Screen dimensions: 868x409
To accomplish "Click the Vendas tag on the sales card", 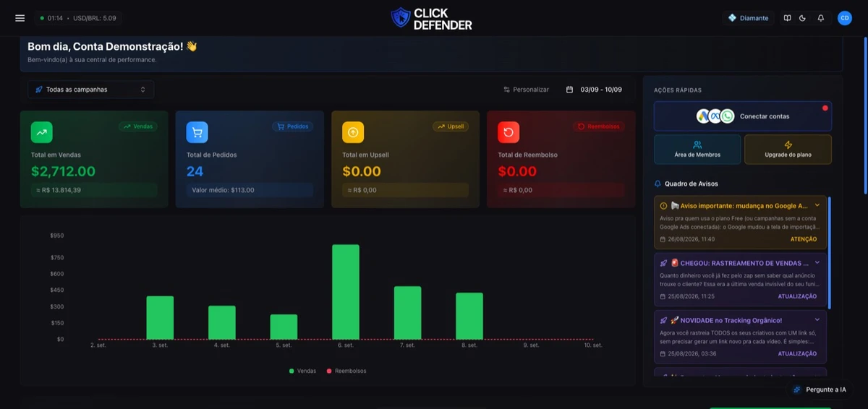I will (x=137, y=126).
